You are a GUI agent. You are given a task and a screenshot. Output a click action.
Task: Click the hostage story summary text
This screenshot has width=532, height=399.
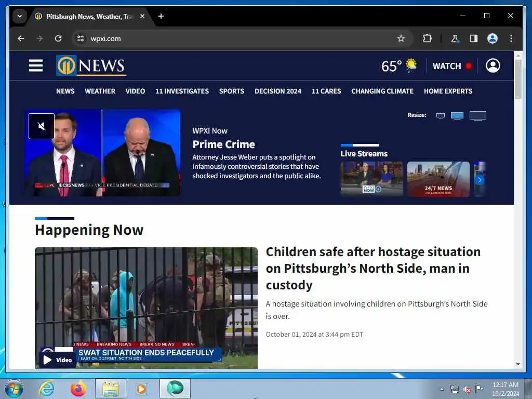pos(377,310)
